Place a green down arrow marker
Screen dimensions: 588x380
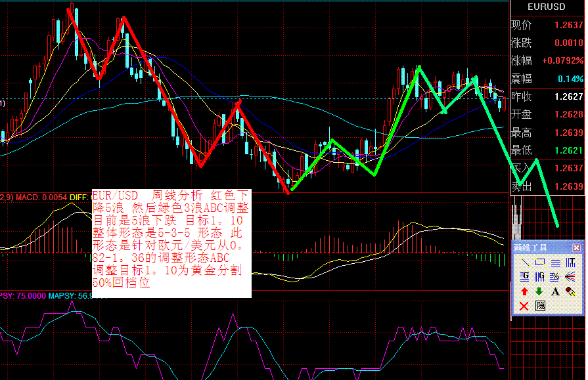tap(539, 291)
